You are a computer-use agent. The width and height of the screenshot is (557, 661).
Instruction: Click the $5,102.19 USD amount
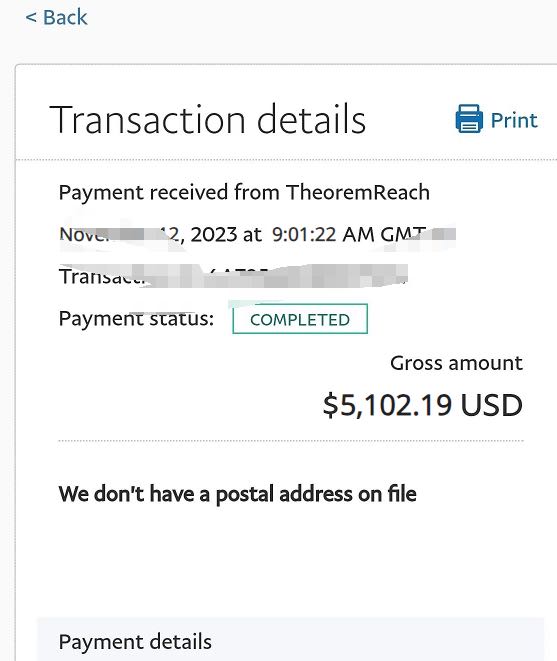click(422, 405)
